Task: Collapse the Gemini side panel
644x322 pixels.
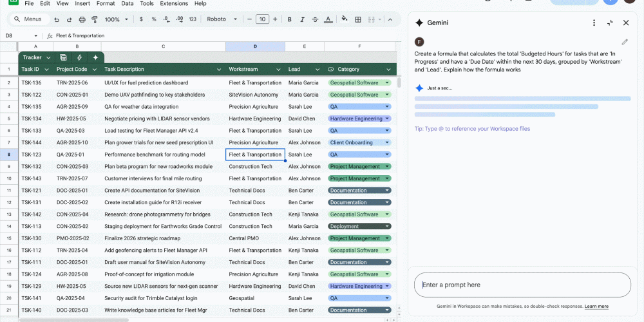Action: (x=610, y=23)
